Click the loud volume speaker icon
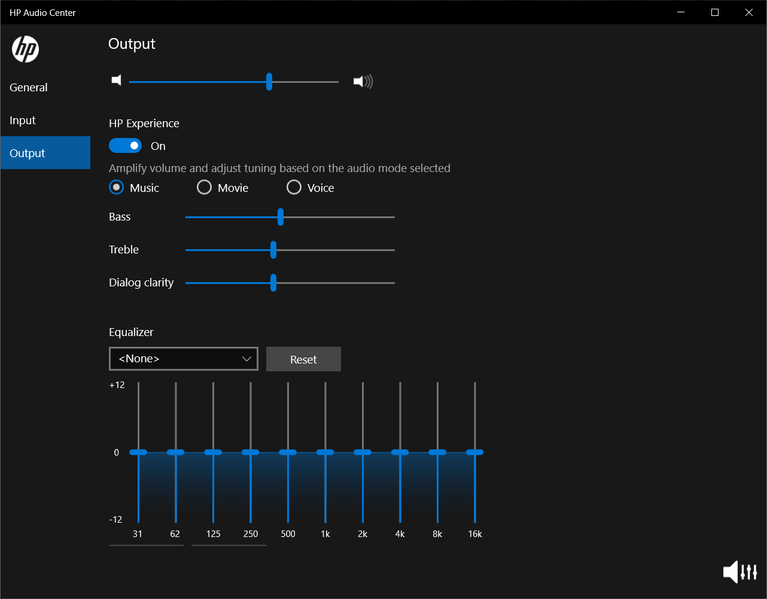Image resolution: width=767 pixels, height=599 pixels. pos(363,82)
